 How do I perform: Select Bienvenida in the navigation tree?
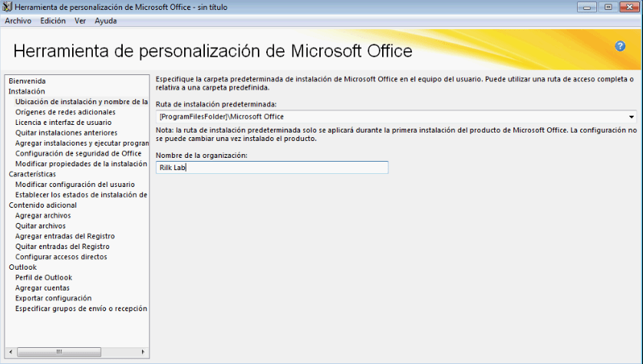27,81
